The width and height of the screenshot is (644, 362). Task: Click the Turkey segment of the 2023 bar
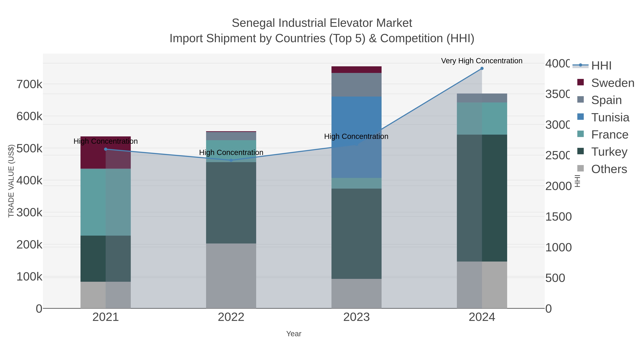point(357,234)
